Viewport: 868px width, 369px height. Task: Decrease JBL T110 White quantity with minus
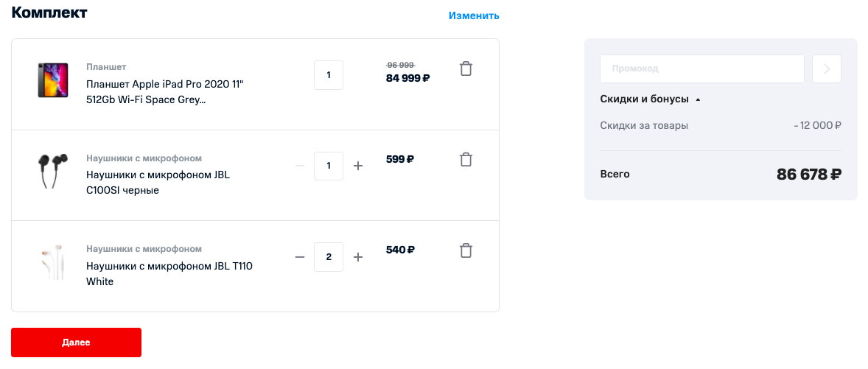point(299,257)
